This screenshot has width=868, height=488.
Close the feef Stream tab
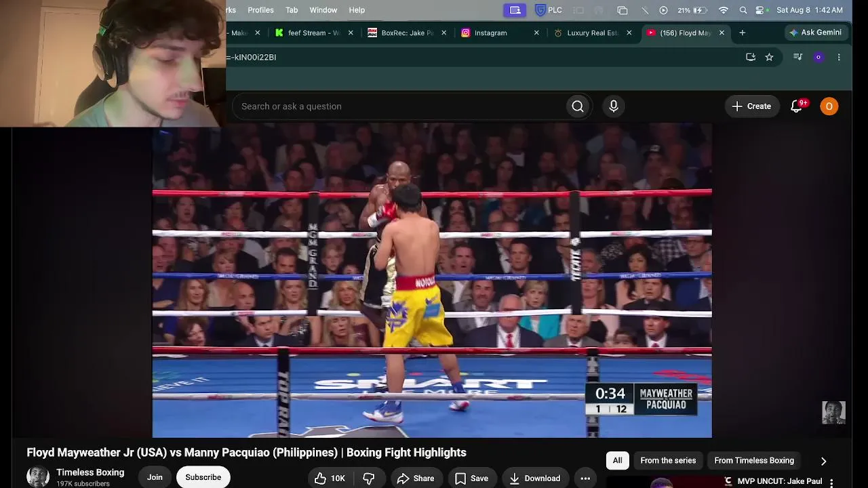point(351,33)
